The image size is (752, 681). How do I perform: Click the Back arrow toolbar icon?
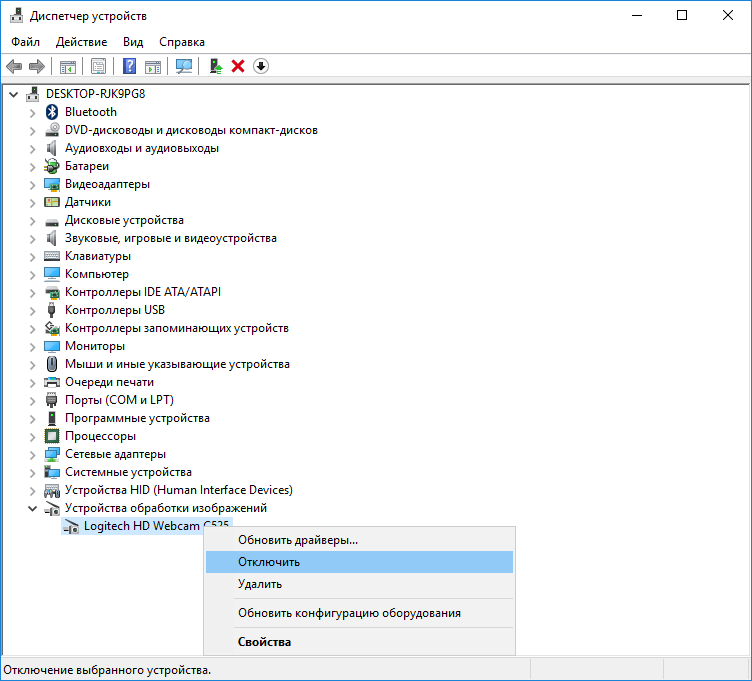click(14, 66)
